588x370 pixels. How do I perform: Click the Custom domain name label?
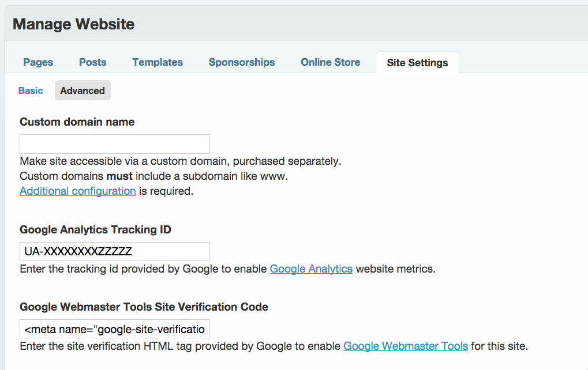[x=77, y=122]
